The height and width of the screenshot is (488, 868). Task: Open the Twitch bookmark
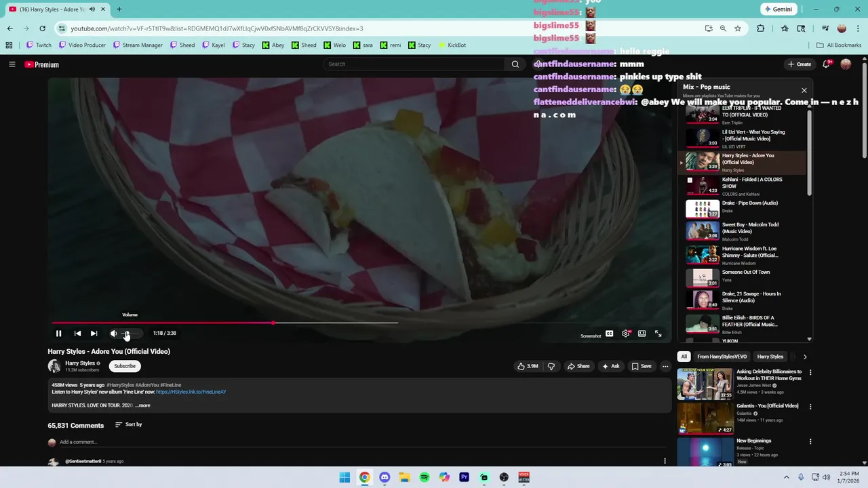pos(39,45)
